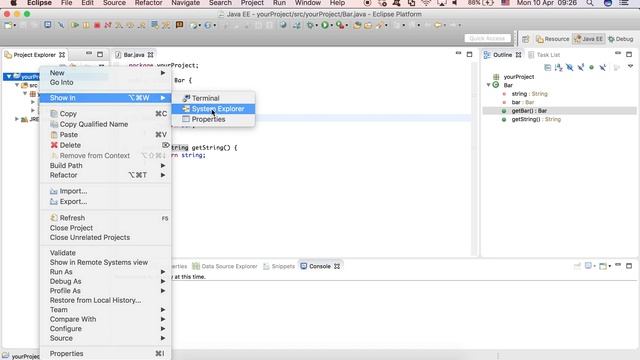The image size is (640, 360).
Task: Click Properties at bottom of context menu
Action: [106, 353]
